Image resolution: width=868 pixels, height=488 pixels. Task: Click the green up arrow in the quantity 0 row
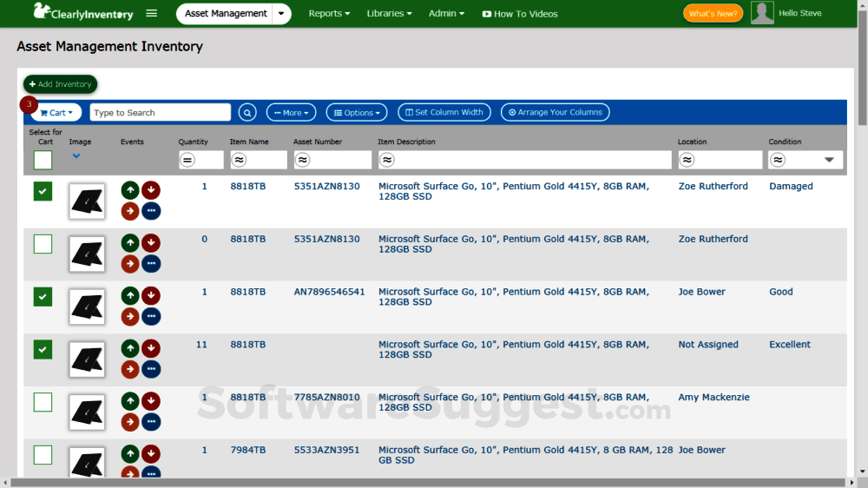click(130, 242)
